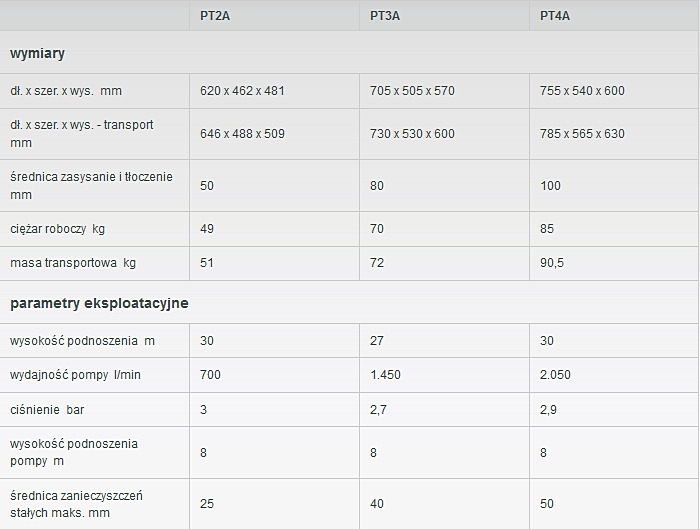Screen dimensions: 700x529
Task: Click the PT4A column header
Action: point(555,16)
